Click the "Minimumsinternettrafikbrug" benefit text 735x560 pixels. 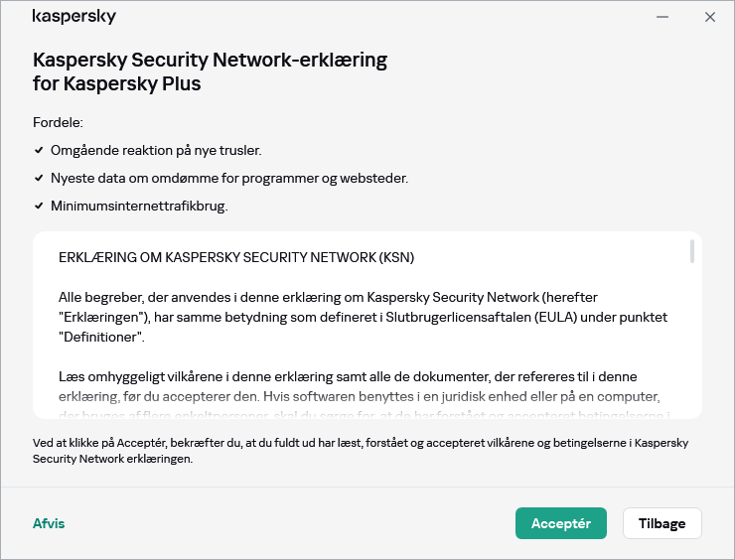pyautogui.click(x=139, y=206)
